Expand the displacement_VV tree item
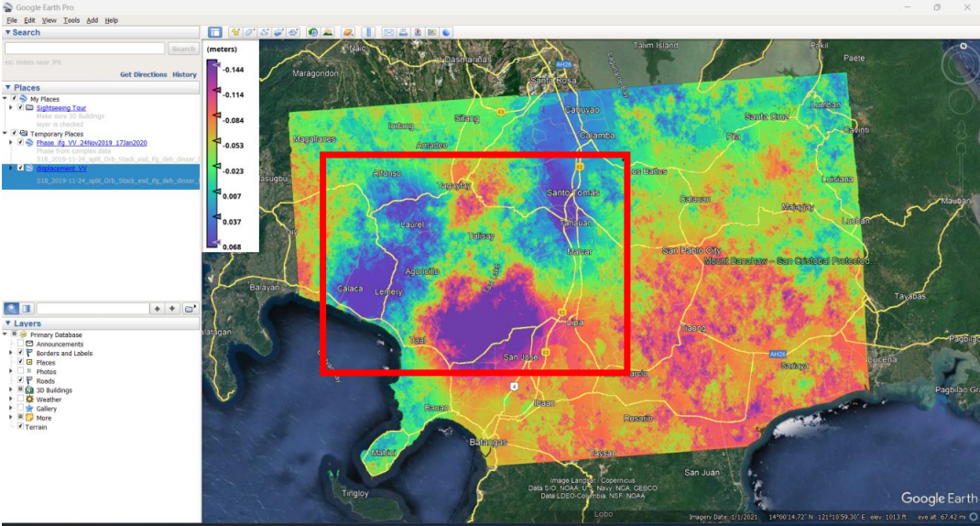 click(x=11, y=169)
